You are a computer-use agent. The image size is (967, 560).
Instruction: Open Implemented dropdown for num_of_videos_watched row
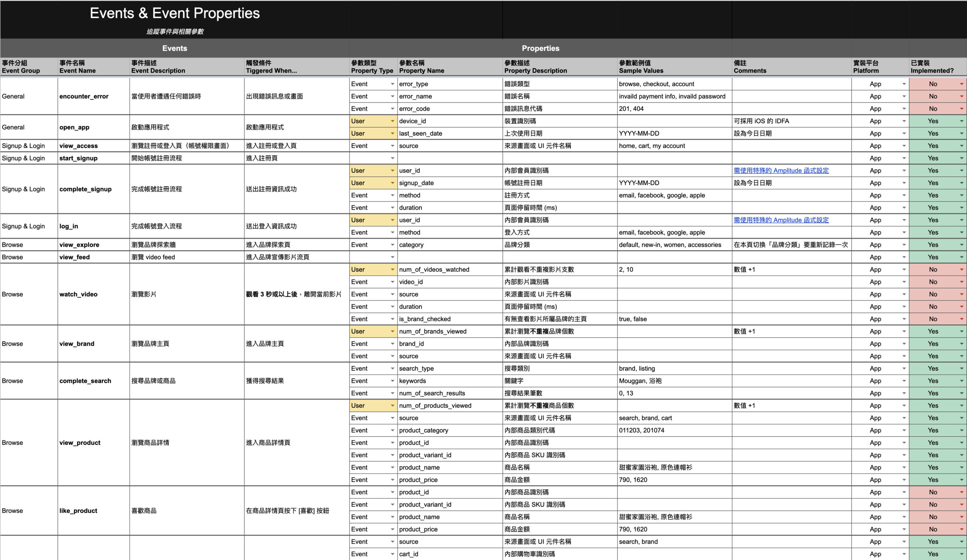(x=961, y=270)
